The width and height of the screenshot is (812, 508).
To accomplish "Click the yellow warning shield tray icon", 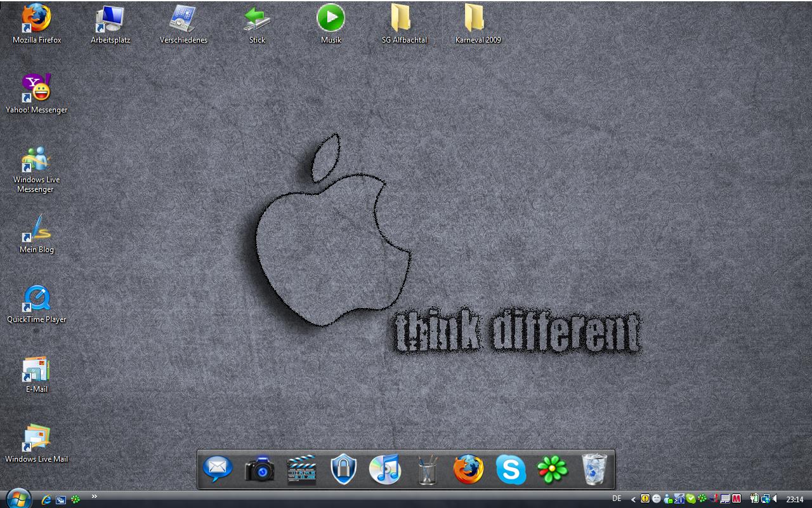I will pyautogui.click(x=645, y=498).
